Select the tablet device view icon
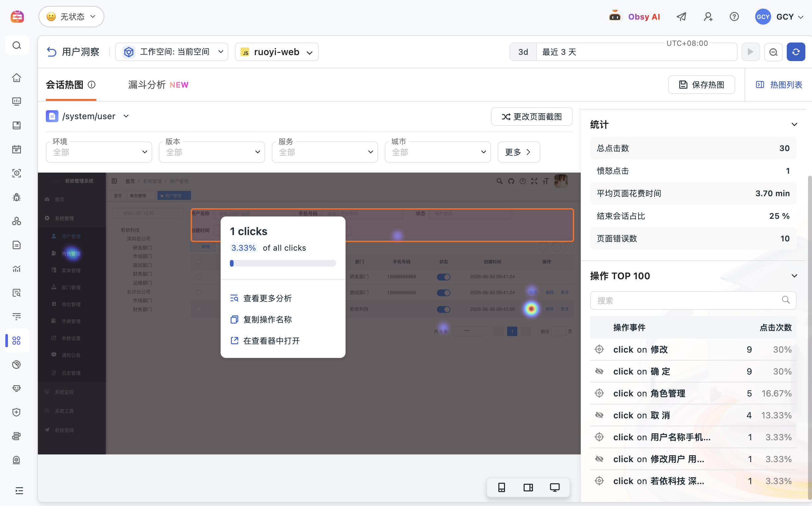This screenshot has height=506, width=812. [x=528, y=487]
